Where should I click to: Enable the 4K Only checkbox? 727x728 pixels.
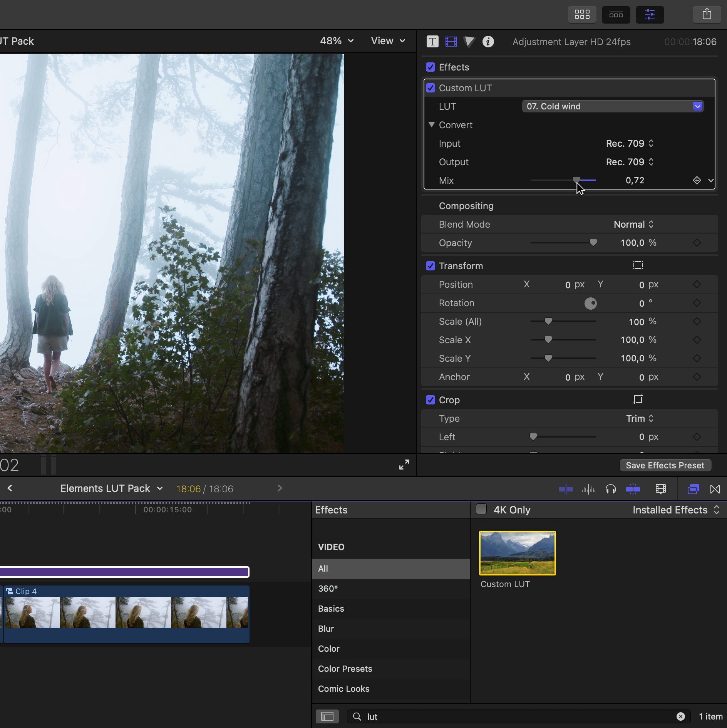pyautogui.click(x=481, y=509)
